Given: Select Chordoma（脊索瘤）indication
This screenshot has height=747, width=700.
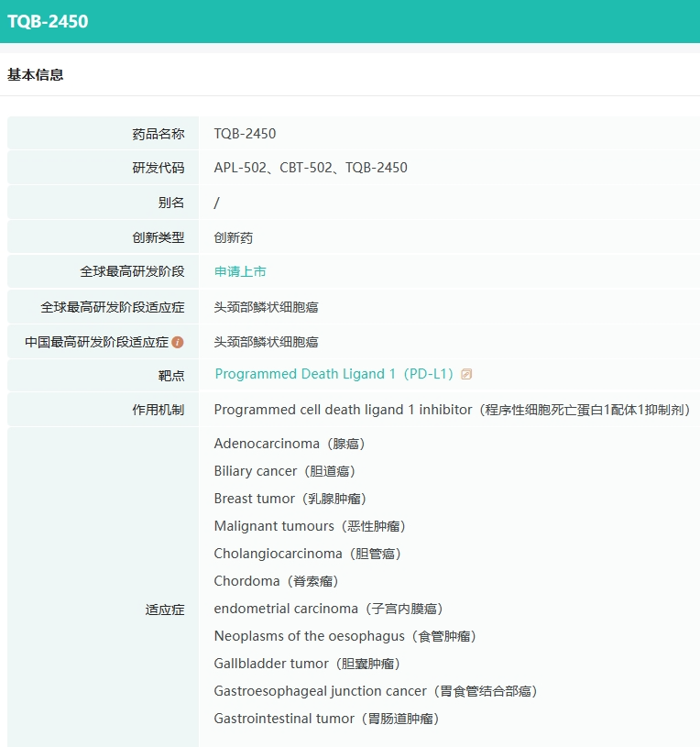Looking at the screenshot, I should click(x=276, y=581).
